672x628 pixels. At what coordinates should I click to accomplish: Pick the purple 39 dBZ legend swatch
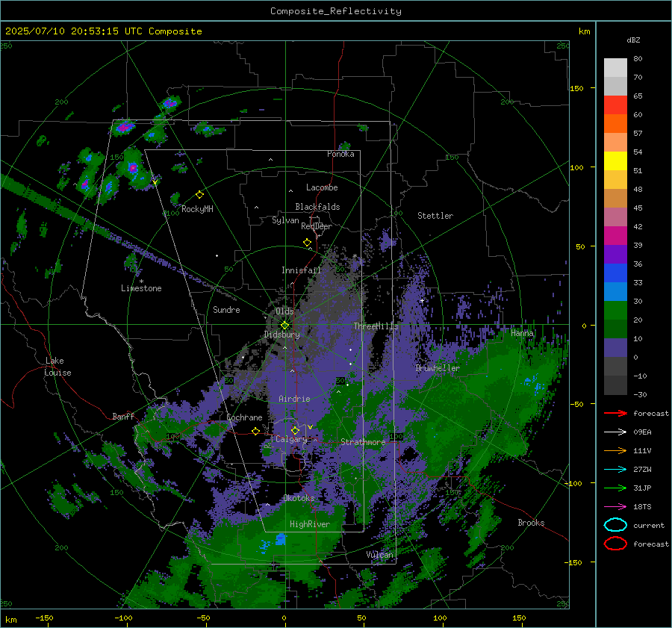pos(615,254)
